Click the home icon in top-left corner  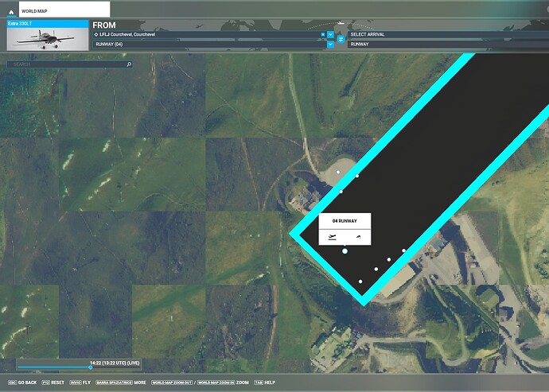click(x=9, y=11)
